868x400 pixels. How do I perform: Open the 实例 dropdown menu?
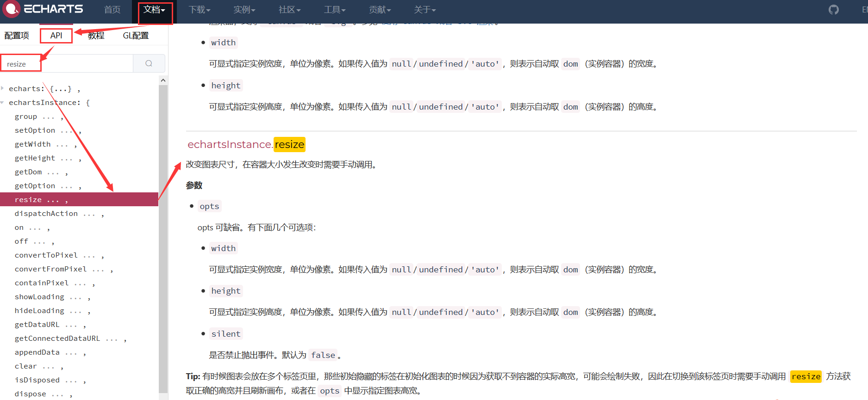(x=244, y=10)
